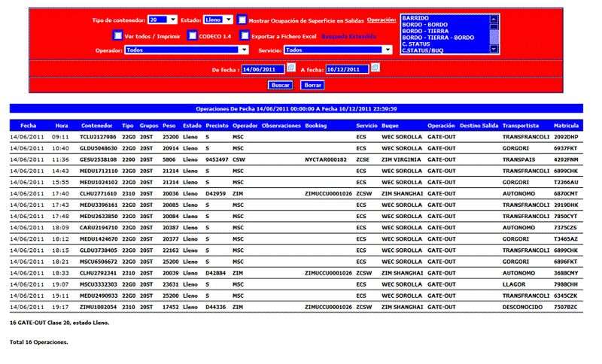Click matricula 2092DHP cell

click(x=566, y=137)
